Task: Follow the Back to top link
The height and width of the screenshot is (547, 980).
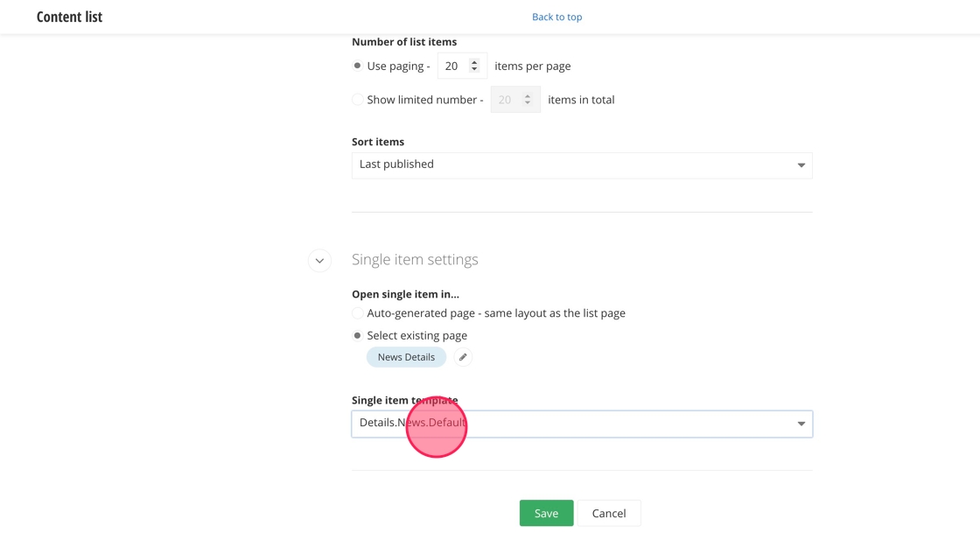Action: click(556, 17)
